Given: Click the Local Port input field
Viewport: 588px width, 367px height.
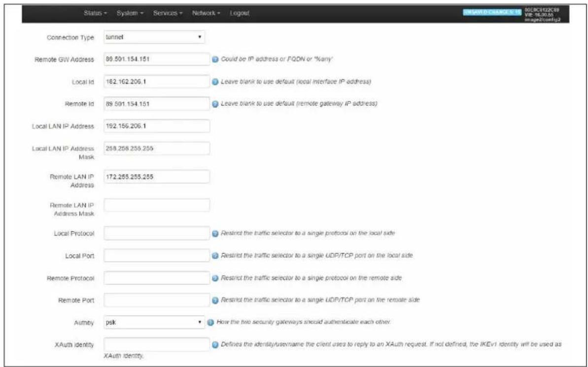Looking at the screenshot, I should (157, 256).
